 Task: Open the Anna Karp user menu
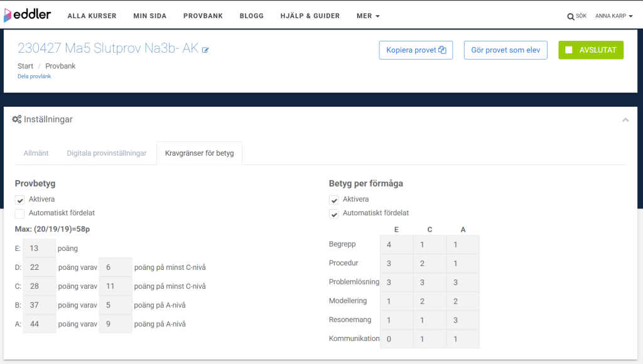[x=615, y=16]
